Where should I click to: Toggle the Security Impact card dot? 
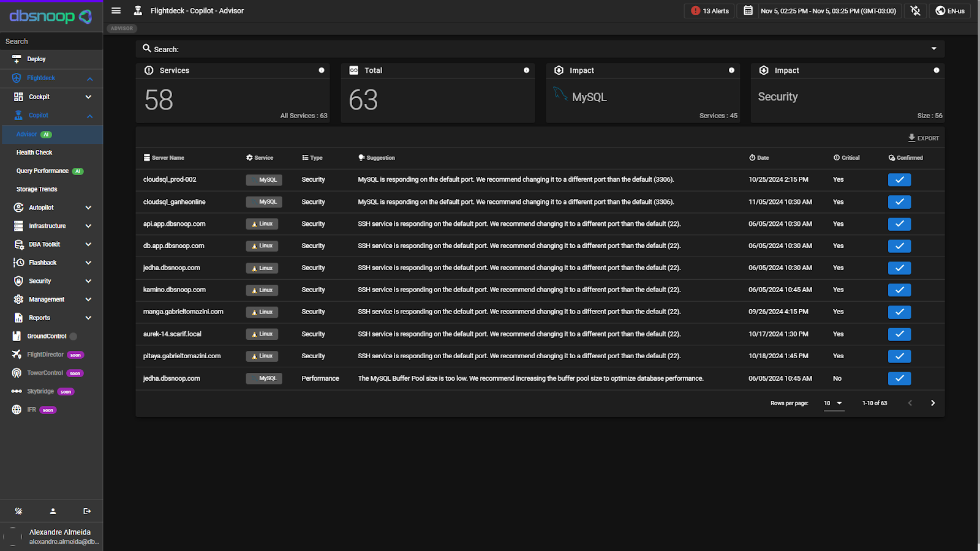[x=937, y=70]
